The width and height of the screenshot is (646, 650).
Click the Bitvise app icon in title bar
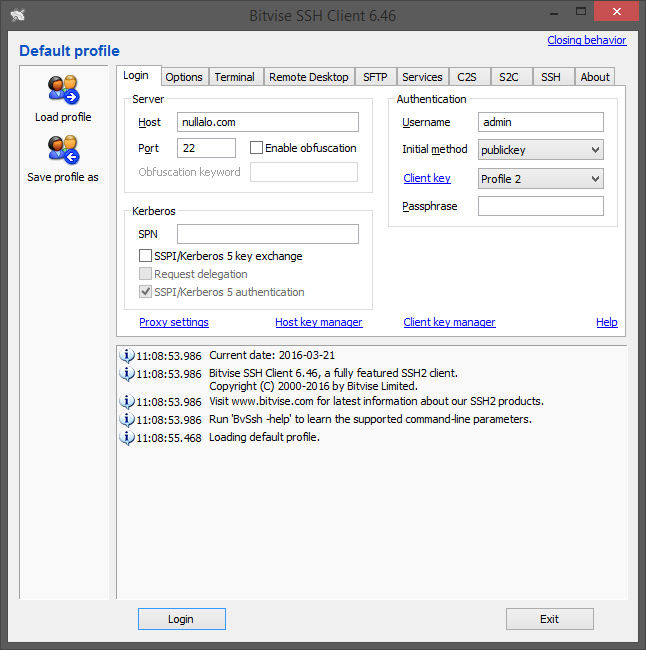(x=18, y=15)
